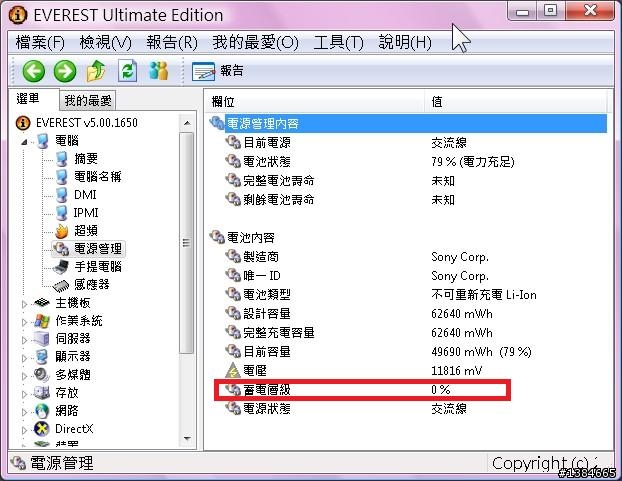Expand the 網路 tree node

point(25,412)
